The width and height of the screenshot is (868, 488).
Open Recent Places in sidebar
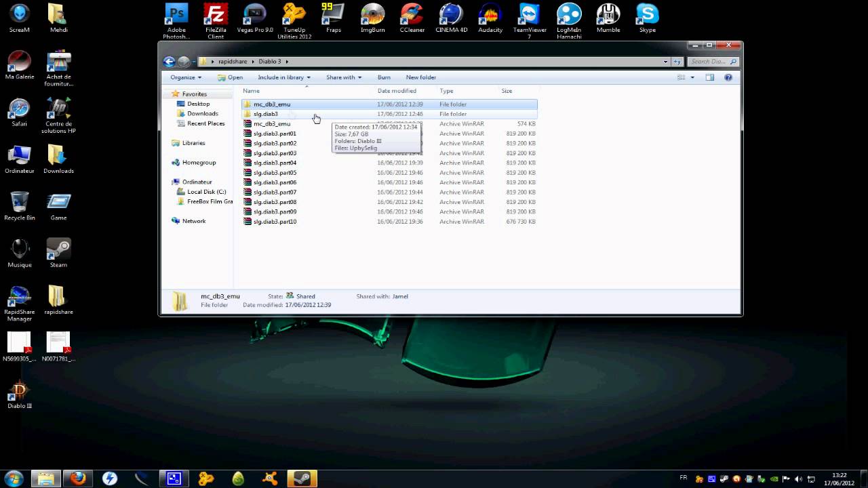205,123
